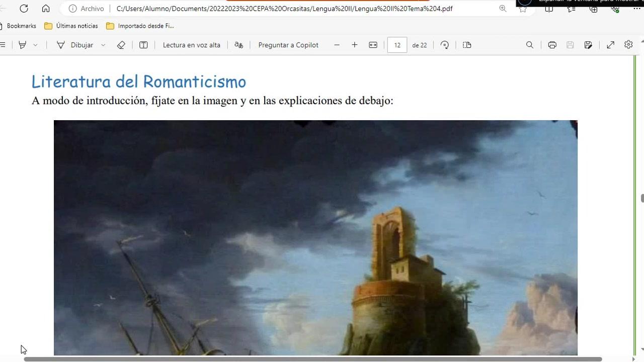Screen dimensions: 644x362
Task: Search within the PDF document
Action: (530, 45)
